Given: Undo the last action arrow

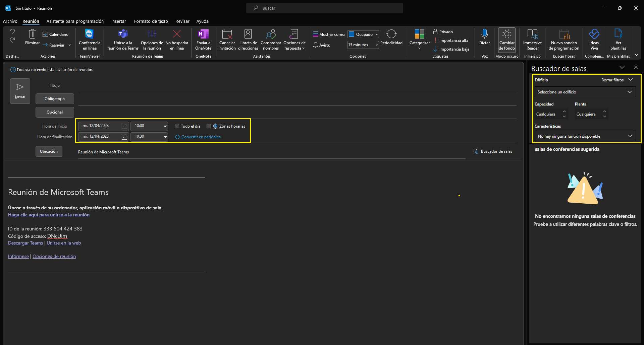Looking at the screenshot, I should [12, 31].
